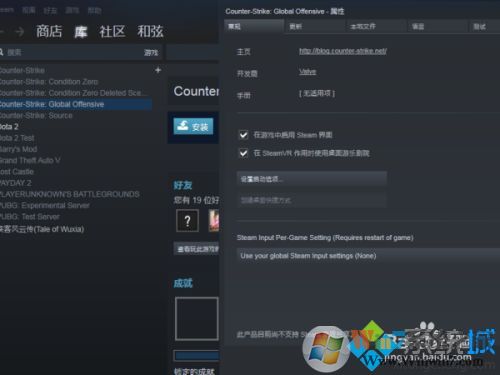Image resolution: width=500 pixels, height=375 pixels.
Task: Select Counter-Strike in game list
Action: [22, 70]
